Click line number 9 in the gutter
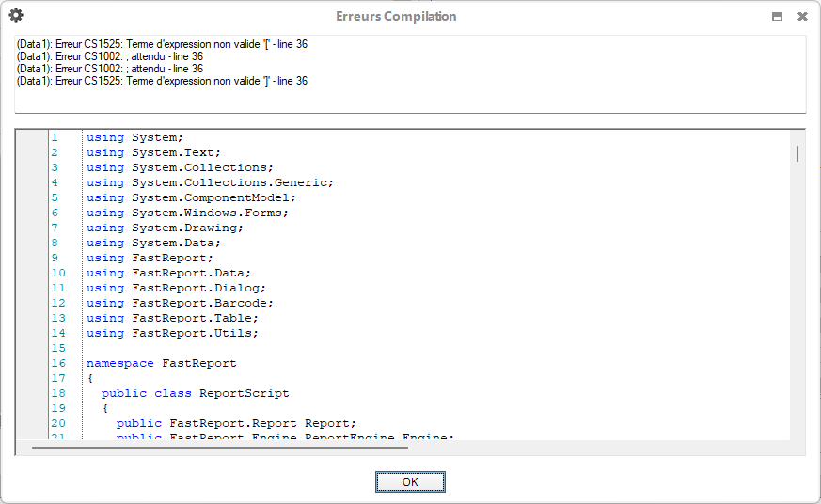The height and width of the screenshot is (504, 821). tap(55, 258)
